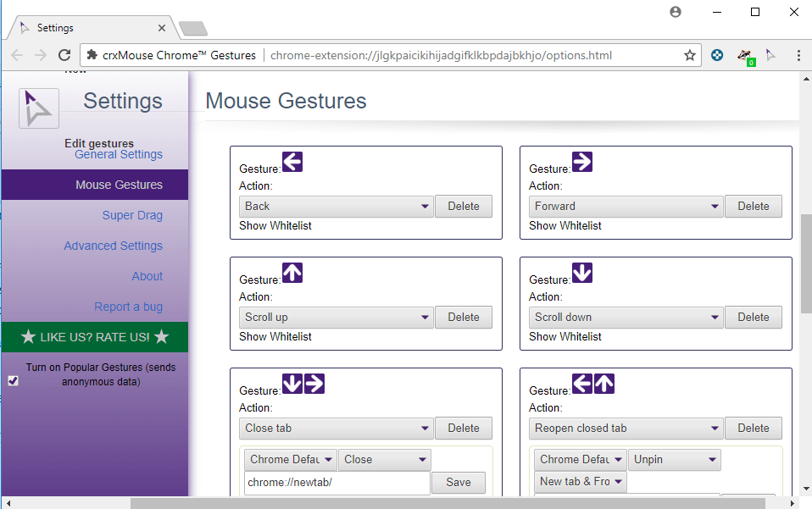Save the chrome://newtab/ URL setting
Image resolution: width=812 pixels, height=509 pixels.
(458, 482)
